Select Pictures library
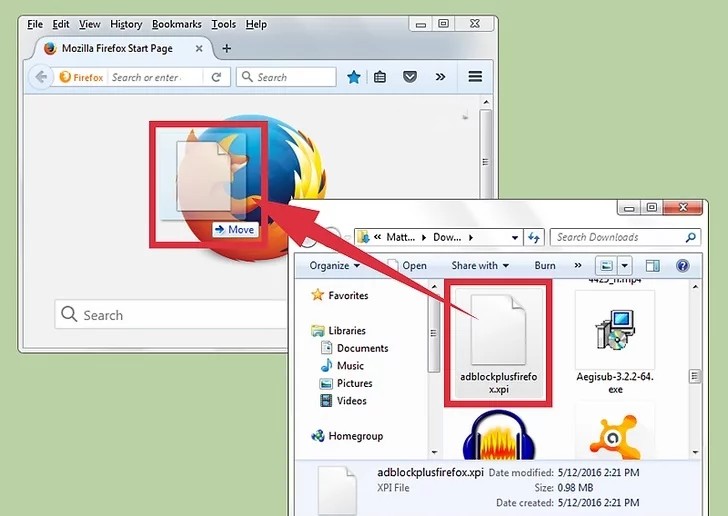The width and height of the screenshot is (728, 516). pos(347,383)
